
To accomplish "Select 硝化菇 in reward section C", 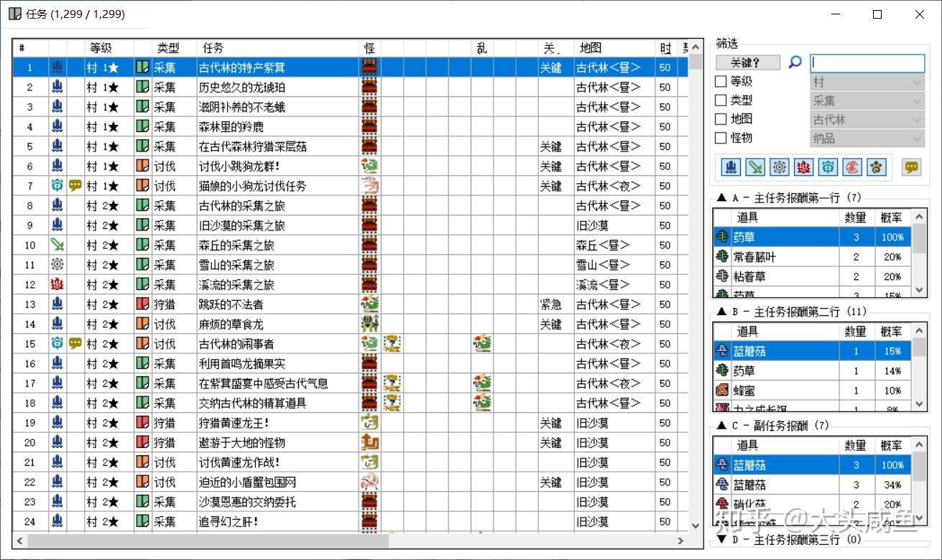I will 812,504.
